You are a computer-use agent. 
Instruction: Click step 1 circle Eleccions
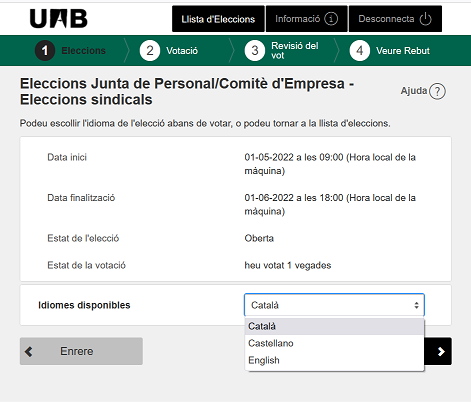point(45,51)
